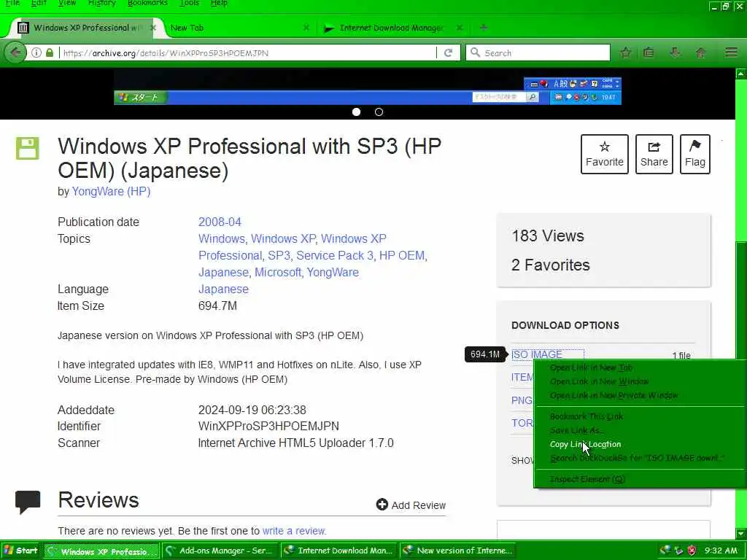747x560 pixels.
Task: Select first carousel dot indicator
Action: click(356, 112)
